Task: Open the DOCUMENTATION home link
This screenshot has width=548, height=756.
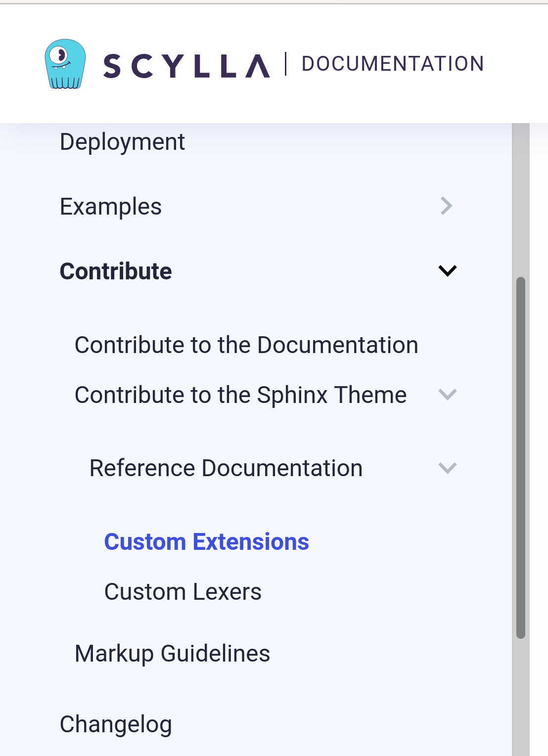Action: click(x=393, y=63)
